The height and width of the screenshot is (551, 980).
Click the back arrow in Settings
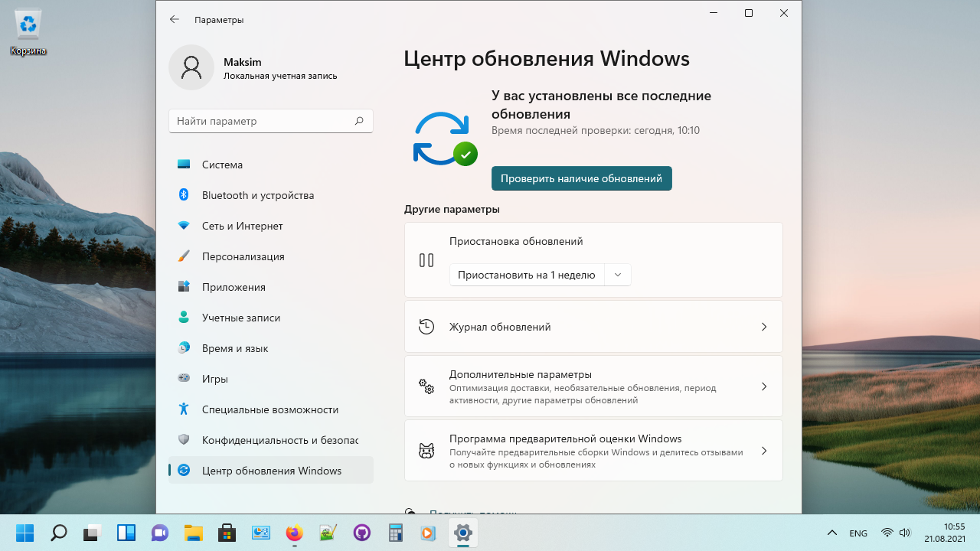pos(175,19)
